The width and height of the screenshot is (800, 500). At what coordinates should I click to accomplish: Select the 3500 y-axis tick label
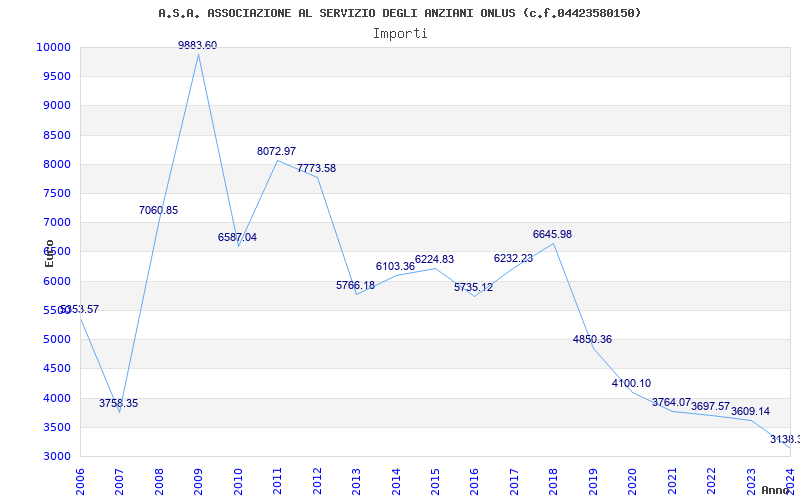pyautogui.click(x=56, y=427)
